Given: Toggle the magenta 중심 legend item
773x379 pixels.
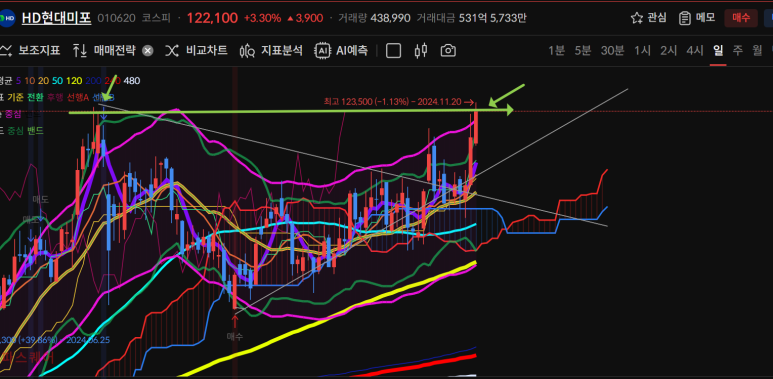Looking at the screenshot, I should coord(14,114).
